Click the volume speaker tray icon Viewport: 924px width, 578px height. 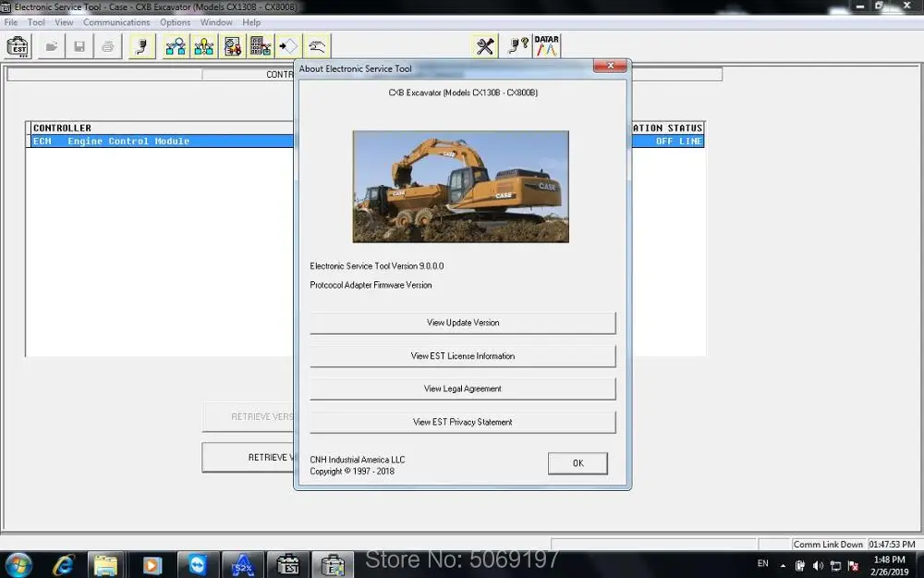[818, 566]
